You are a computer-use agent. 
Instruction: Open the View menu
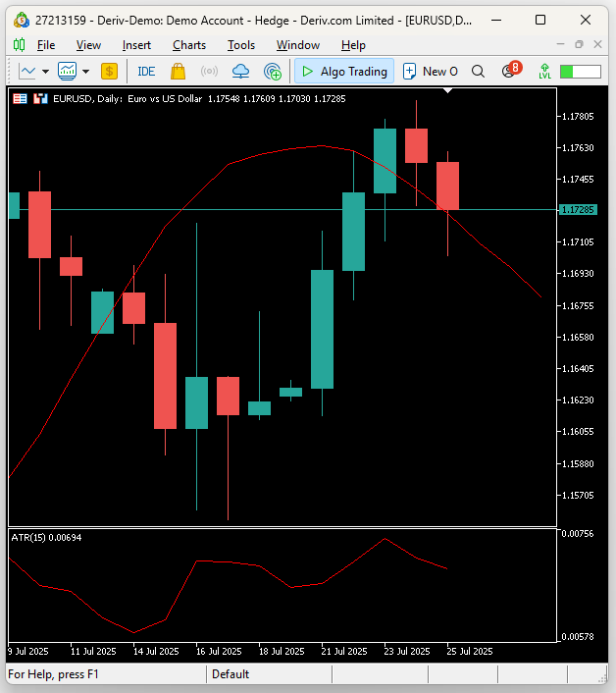(88, 45)
